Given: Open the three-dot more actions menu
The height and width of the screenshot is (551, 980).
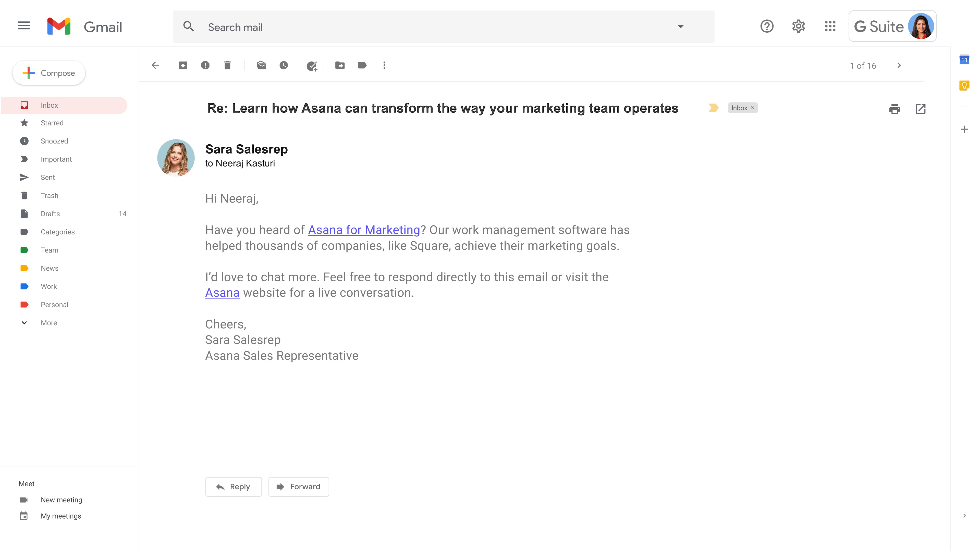Looking at the screenshot, I should click(384, 65).
